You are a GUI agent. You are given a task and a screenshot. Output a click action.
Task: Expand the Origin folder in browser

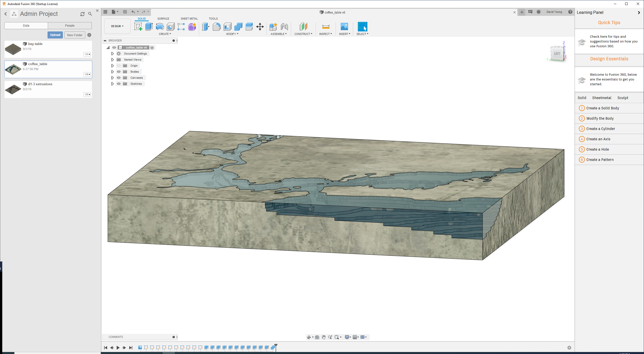(x=112, y=65)
